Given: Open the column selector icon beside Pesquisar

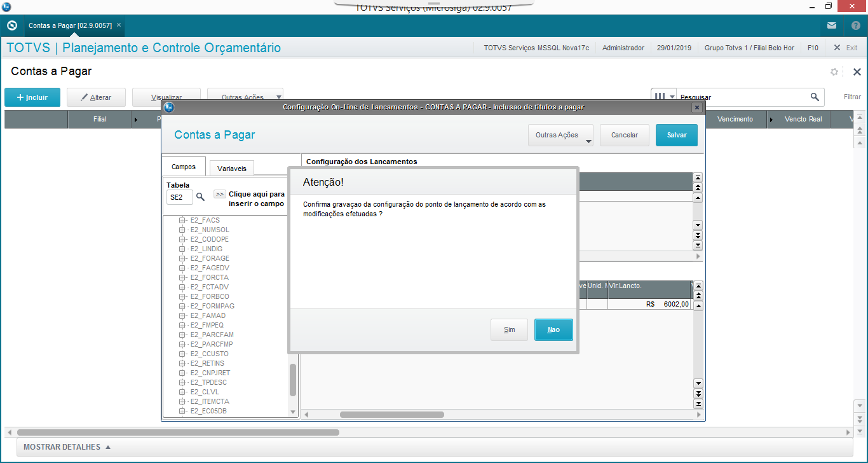Looking at the screenshot, I should 664,97.
